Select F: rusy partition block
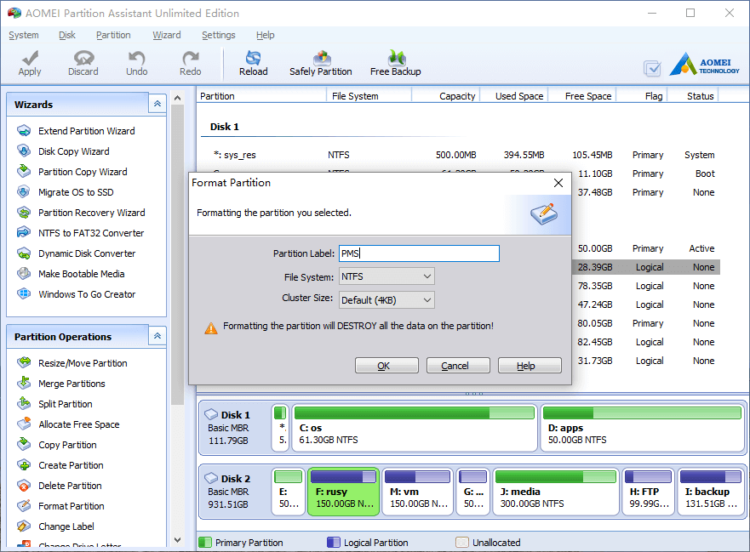 click(343, 492)
